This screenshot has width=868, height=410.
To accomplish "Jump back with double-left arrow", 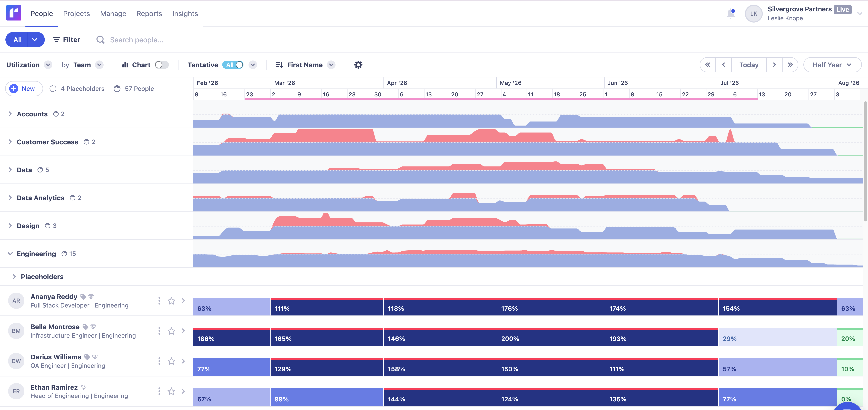I will pos(708,65).
